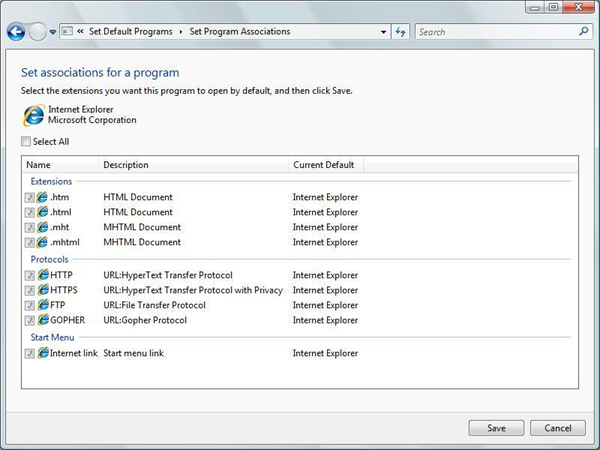This screenshot has width=600, height=450.
Task: Click the search magnifier icon
Action: point(585,32)
